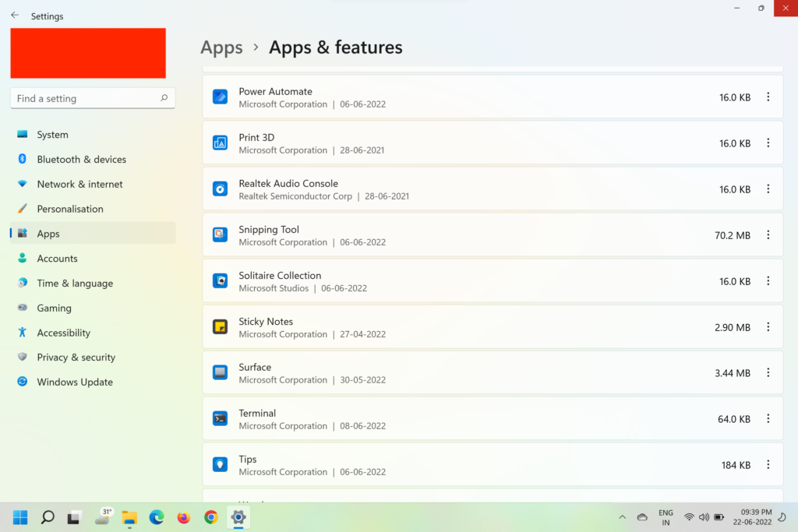798x532 pixels.
Task: Show hidden system tray icons
Action: [x=622, y=517]
